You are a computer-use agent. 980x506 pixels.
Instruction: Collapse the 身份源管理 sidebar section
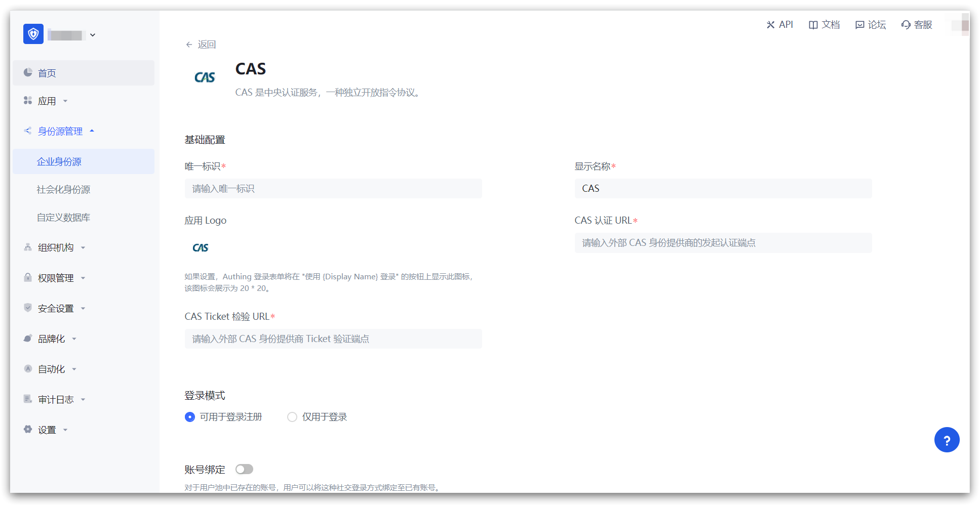[60, 132]
